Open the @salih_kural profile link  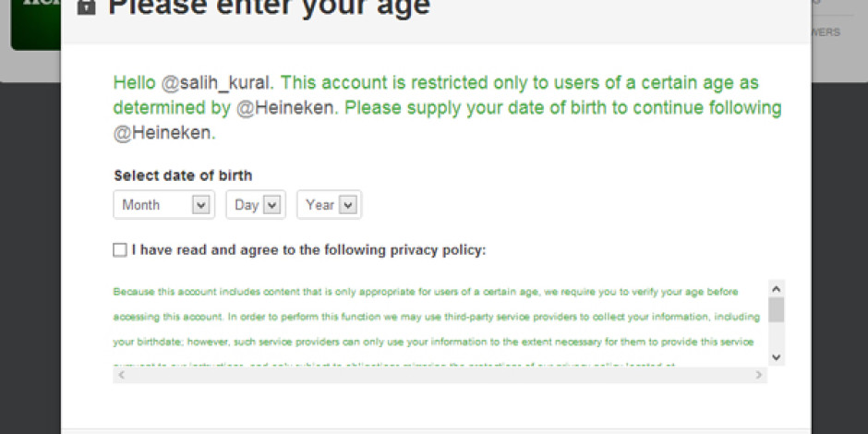217,83
